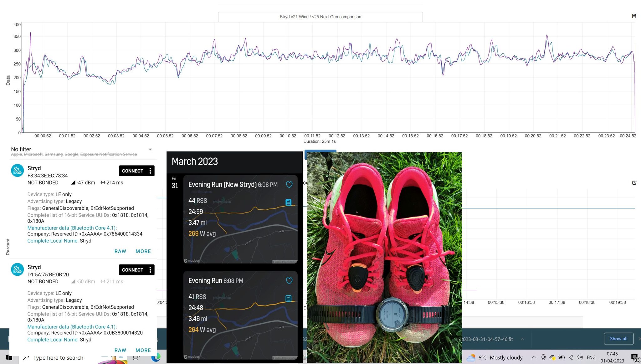The image size is (641, 364).
Task: Click the '3.47 mi' distance value
Action: click(x=197, y=223)
